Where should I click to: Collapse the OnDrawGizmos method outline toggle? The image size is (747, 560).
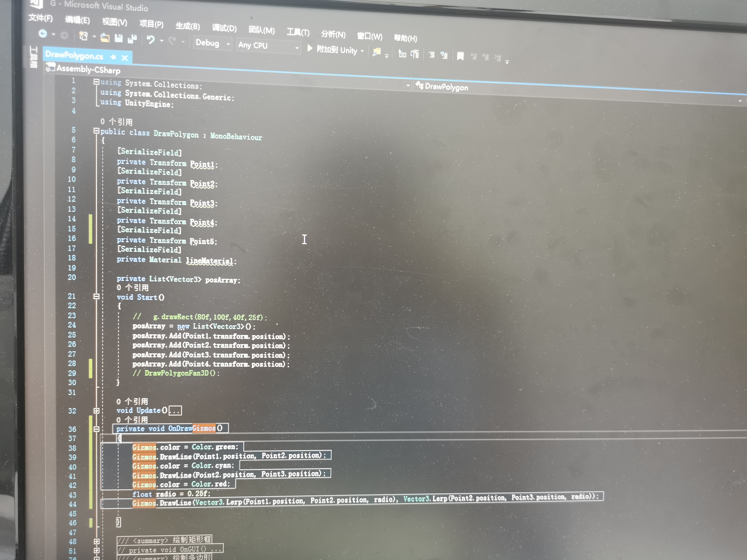point(96,429)
